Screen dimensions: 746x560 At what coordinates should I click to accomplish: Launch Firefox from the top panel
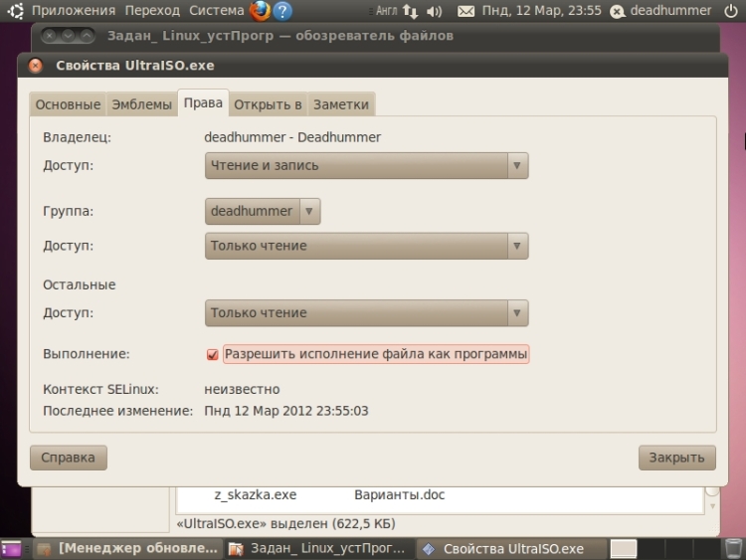260,11
